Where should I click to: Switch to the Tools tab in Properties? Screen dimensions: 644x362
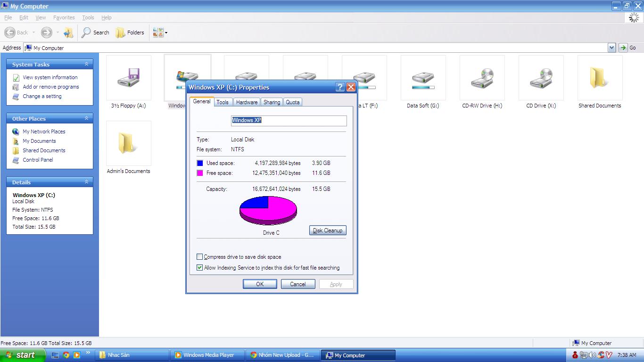[223, 102]
